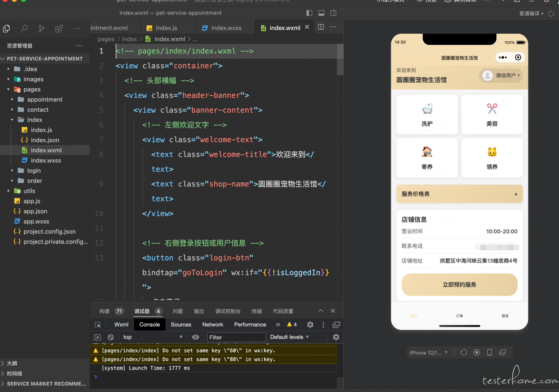Click the devtools dock side icon
This screenshot has width=559, height=392.
coord(336,325)
